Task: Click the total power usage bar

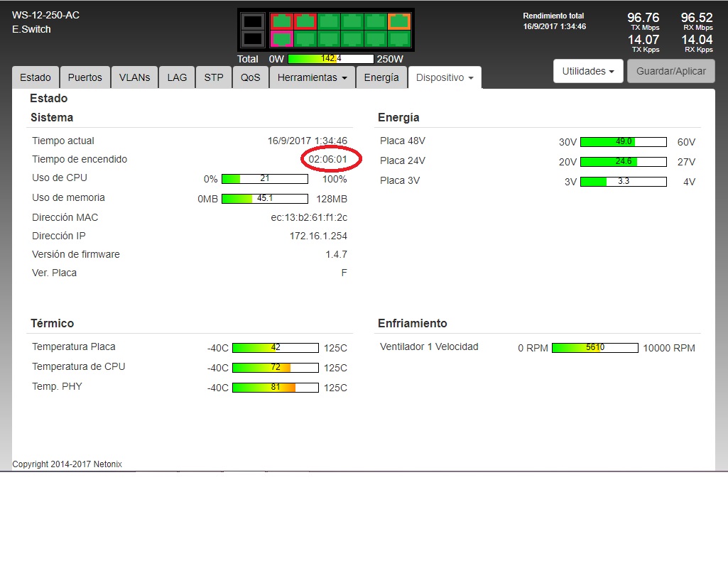Action: (330, 59)
